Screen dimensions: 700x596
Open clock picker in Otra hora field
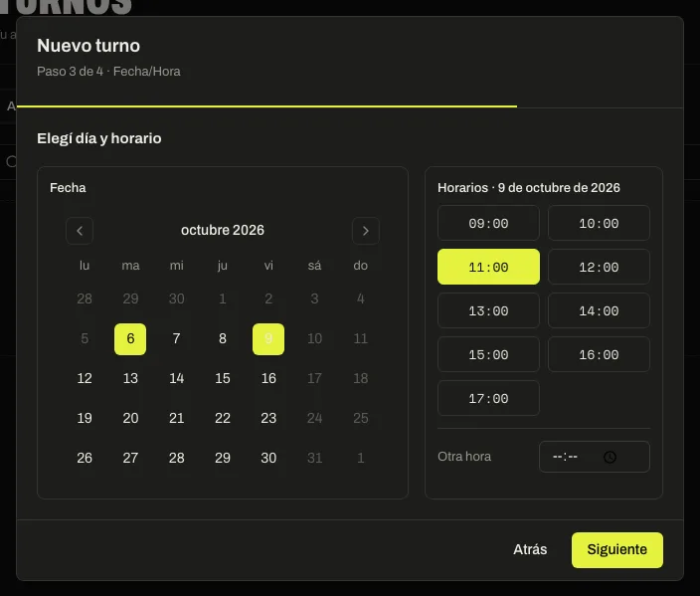pos(610,457)
